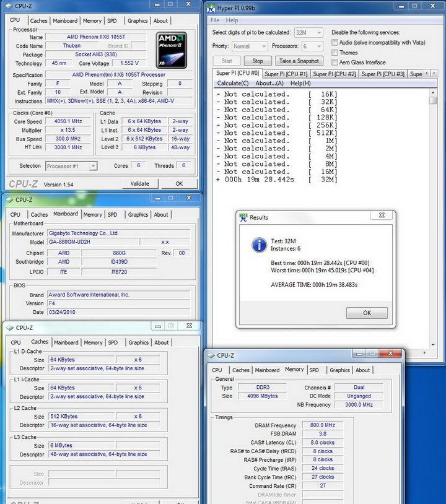446x504 pixels.
Task: Open the Calculate(C) menu
Action: click(233, 83)
